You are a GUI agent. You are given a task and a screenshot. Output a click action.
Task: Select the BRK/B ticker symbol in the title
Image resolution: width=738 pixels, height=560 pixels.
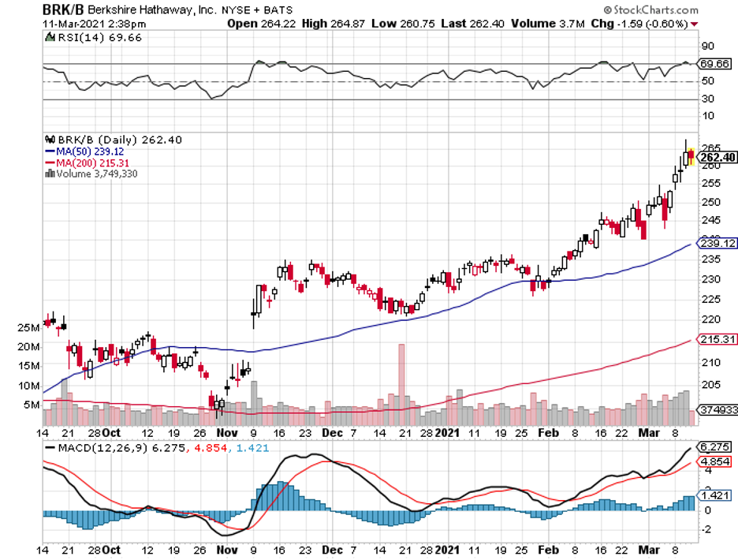(x=62, y=9)
